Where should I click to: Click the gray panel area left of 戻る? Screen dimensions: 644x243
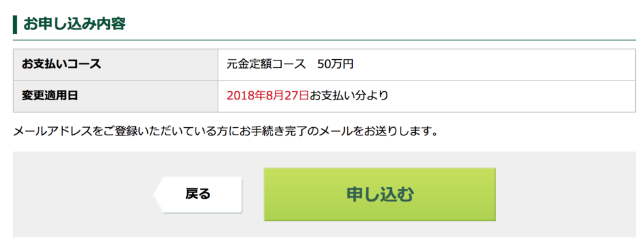pos(82,195)
